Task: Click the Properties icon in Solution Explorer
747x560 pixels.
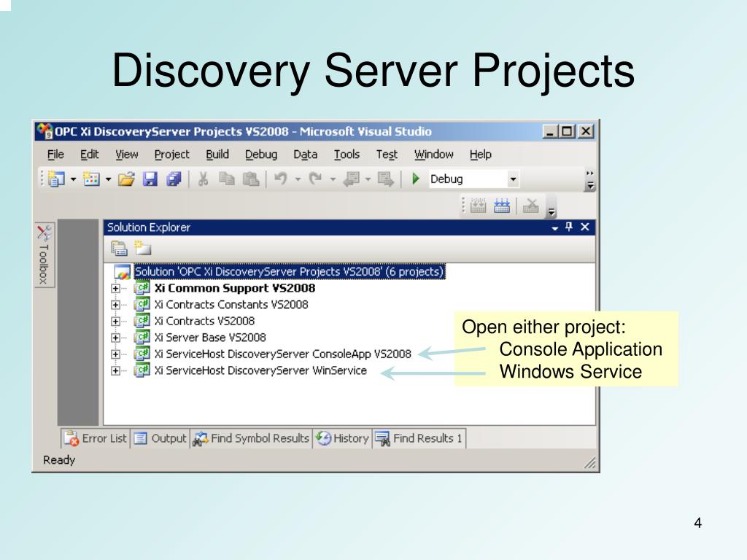Action: tap(119, 248)
